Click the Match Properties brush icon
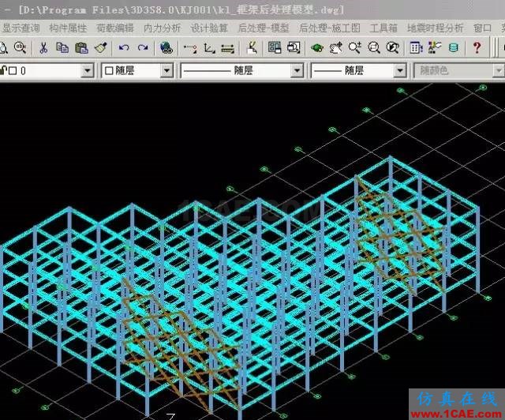505x420 pixels. tap(101, 47)
